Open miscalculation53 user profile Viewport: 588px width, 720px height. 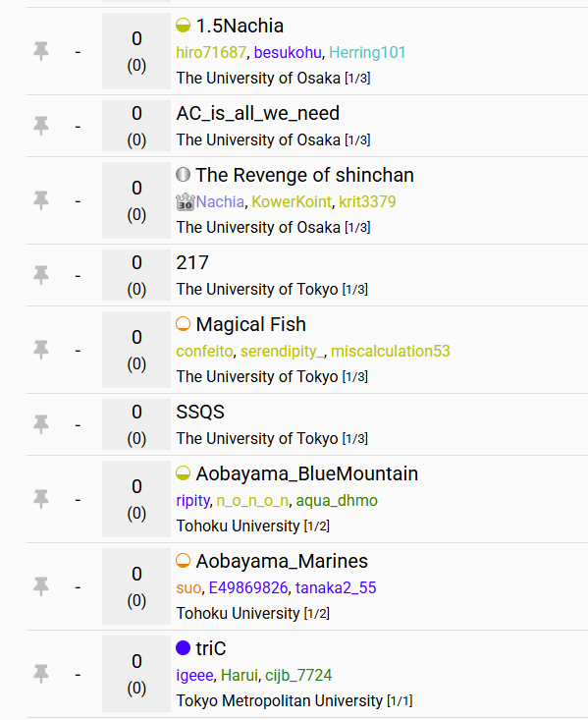[x=391, y=351]
